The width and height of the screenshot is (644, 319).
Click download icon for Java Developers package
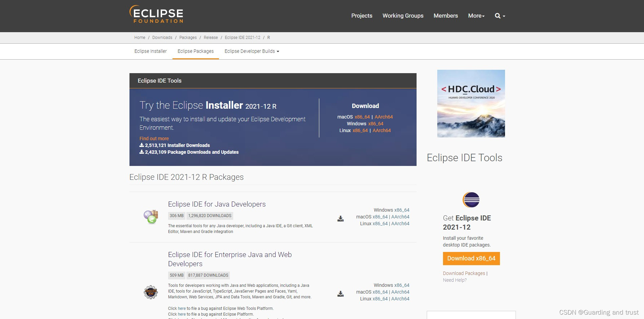pyautogui.click(x=341, y=219)
